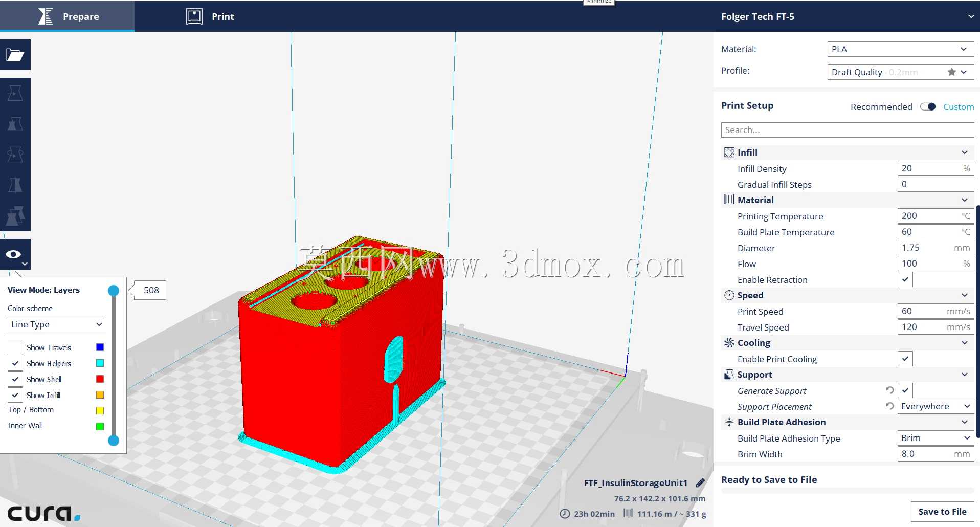Click the Prepare stage icon

point(46,16)
